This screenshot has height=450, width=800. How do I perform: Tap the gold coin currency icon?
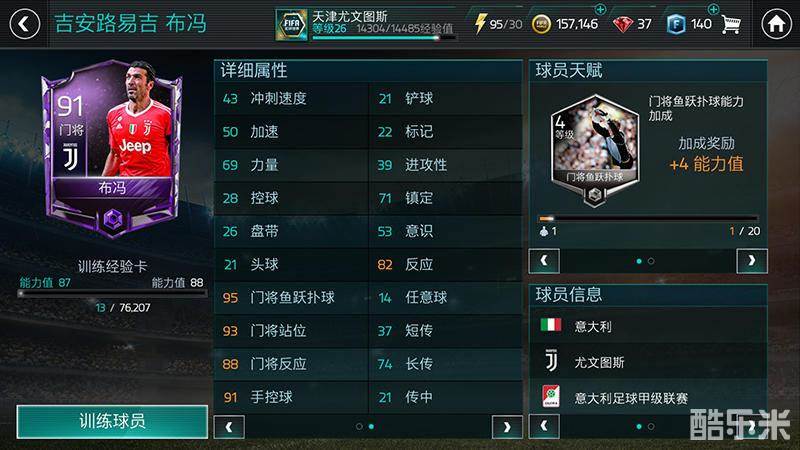click(541, 24)
